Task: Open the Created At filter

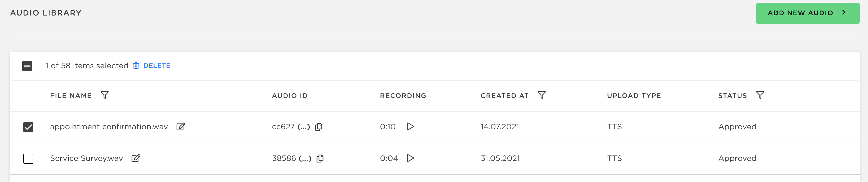Action: click(x=542, y=95)
